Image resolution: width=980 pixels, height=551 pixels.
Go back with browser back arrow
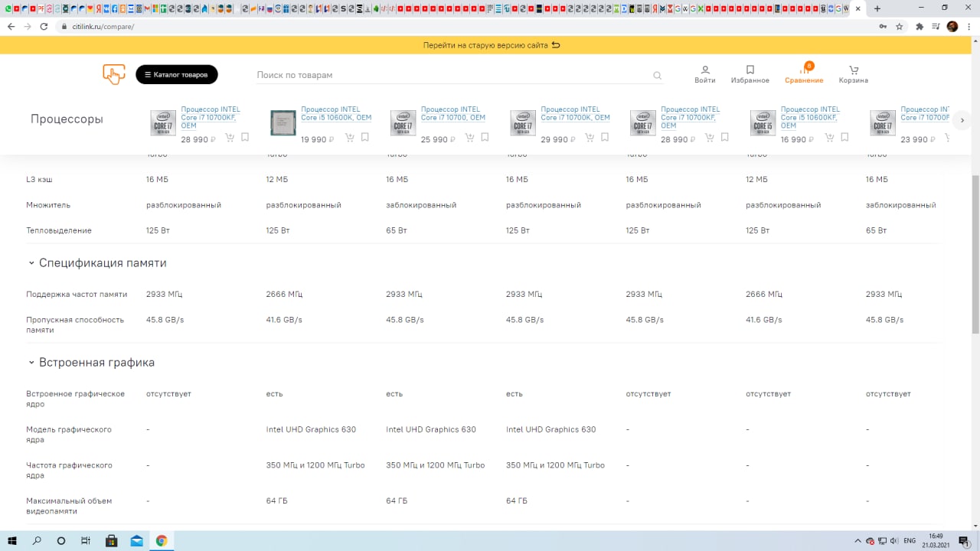tap(11, 26)
